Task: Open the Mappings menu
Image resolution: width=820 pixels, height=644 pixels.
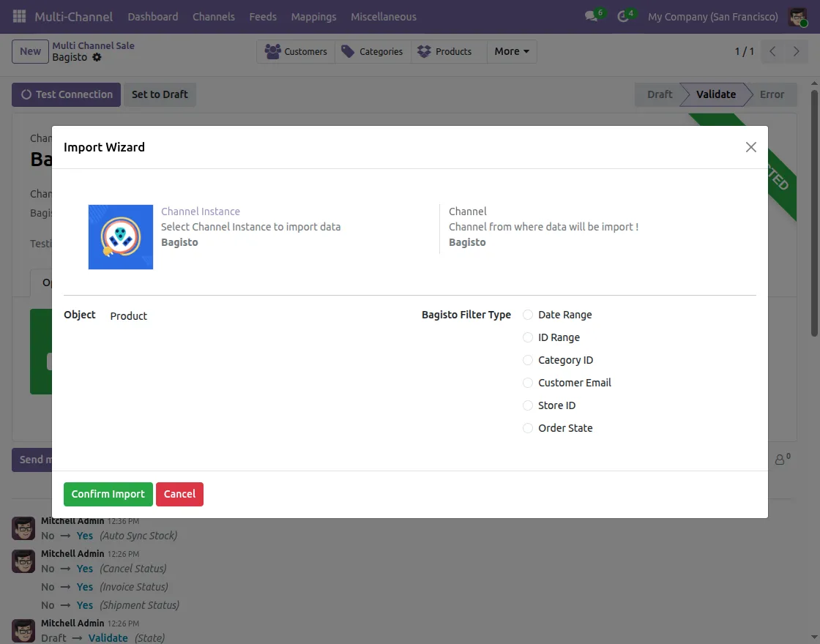Action: point(313,17)
